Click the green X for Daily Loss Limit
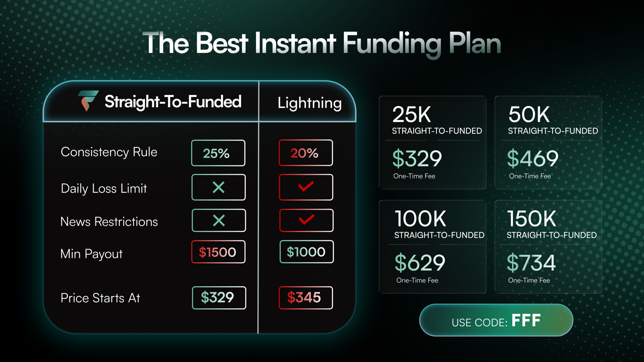 click(x=218, y=187)
